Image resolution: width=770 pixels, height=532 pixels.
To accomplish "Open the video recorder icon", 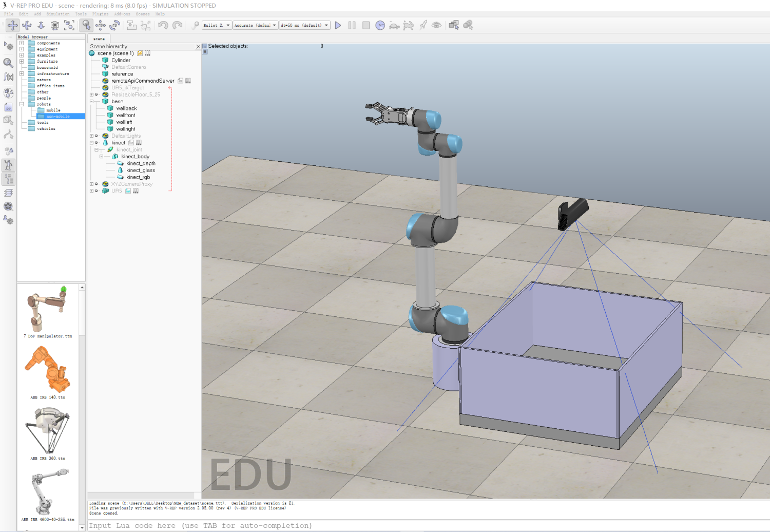I will click(x=8, y=206).
